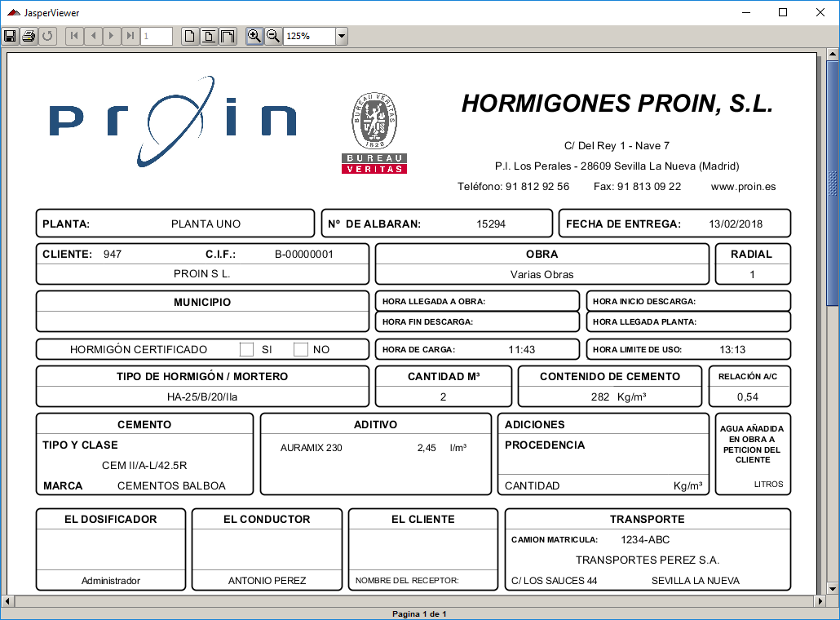840x620 pixels.
Task: Zoom in with the magnifier plus icon
Action: 254,36
